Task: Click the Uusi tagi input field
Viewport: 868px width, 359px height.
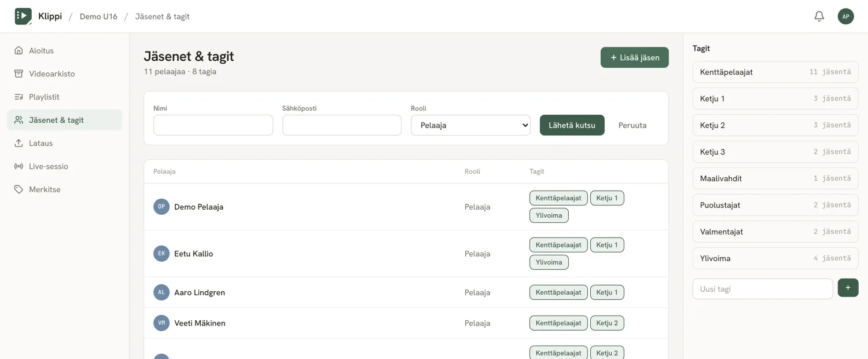Action: [763, 288]
